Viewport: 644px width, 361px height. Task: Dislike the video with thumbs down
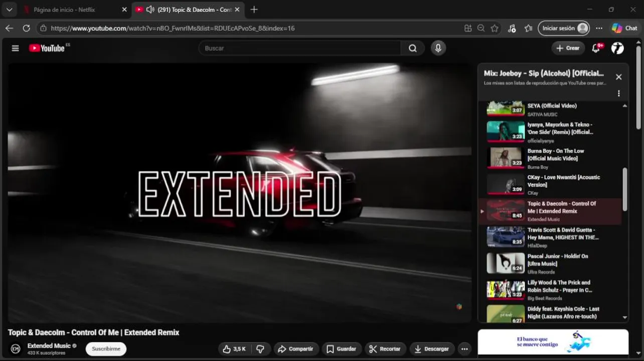point(260,349)
